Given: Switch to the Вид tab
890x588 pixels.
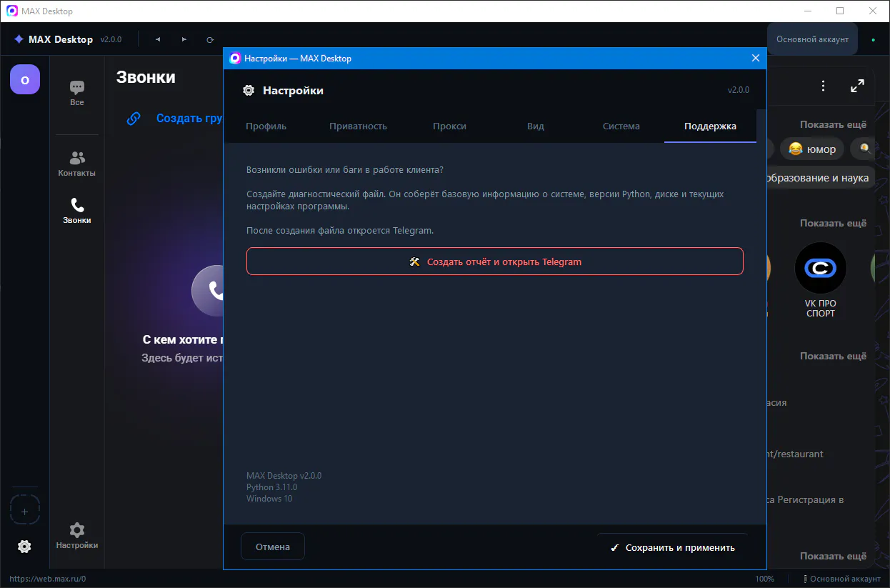Looking at the screenshot, I should pos(536,126).
